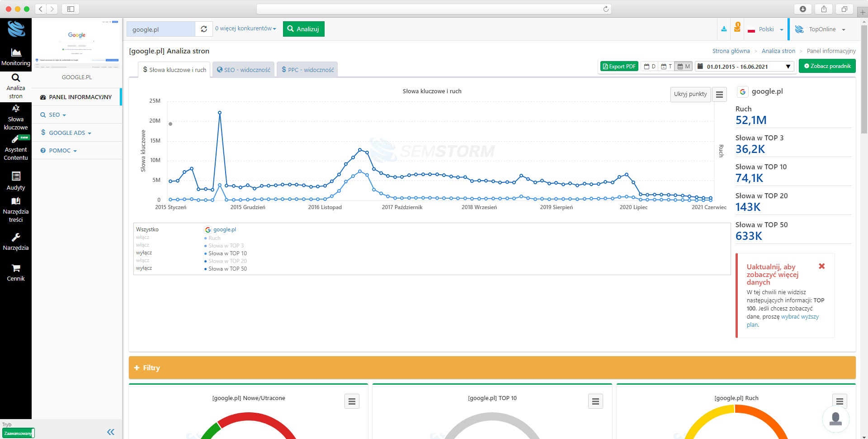The image size is (868, 439).
Task: Go to Analiza stron breadcrumb
Action: pos(778,51)
